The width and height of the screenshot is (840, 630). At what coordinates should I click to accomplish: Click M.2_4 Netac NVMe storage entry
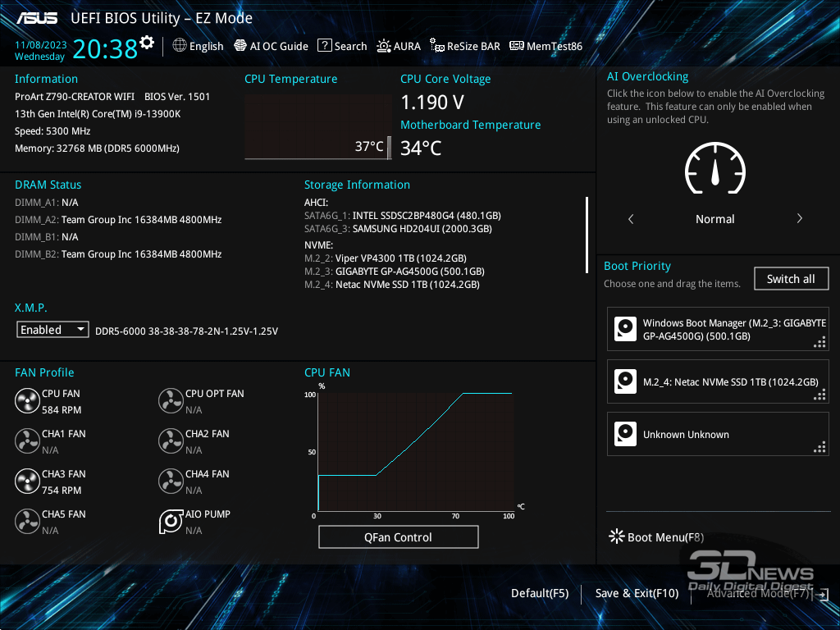(x=391, y=285)
